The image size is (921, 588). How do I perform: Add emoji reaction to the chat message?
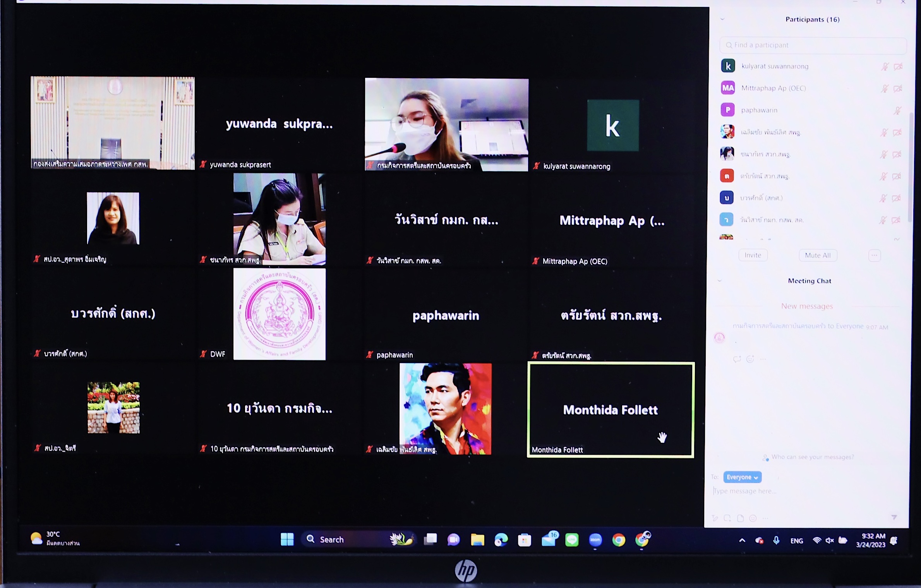pyautogui.click(x=750, y=359)
